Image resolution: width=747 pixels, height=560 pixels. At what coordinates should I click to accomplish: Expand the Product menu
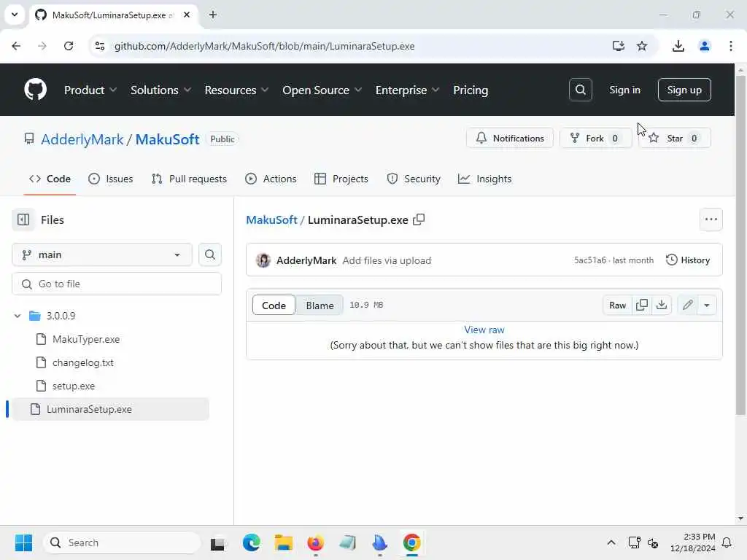(x=90, y=90)
